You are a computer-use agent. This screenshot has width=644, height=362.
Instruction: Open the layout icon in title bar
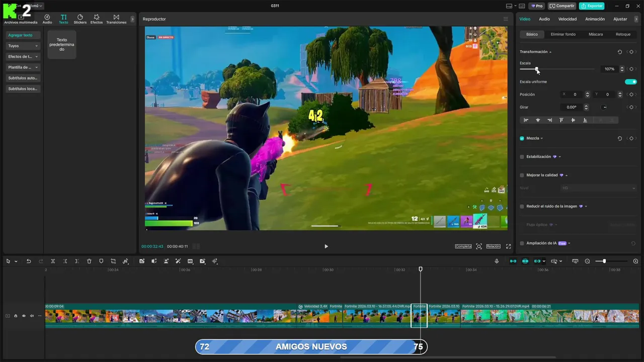pos(509,6)
